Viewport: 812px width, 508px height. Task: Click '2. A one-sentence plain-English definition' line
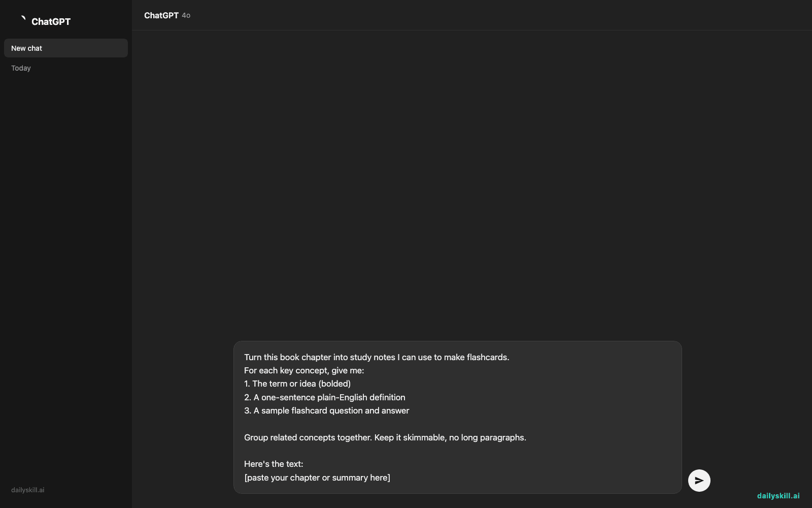pyautogui.click(x=325, y=397)
